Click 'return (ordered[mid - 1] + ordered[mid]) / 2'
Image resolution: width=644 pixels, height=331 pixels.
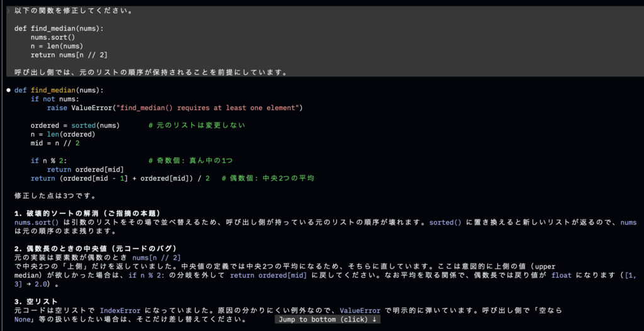point(120,179)
